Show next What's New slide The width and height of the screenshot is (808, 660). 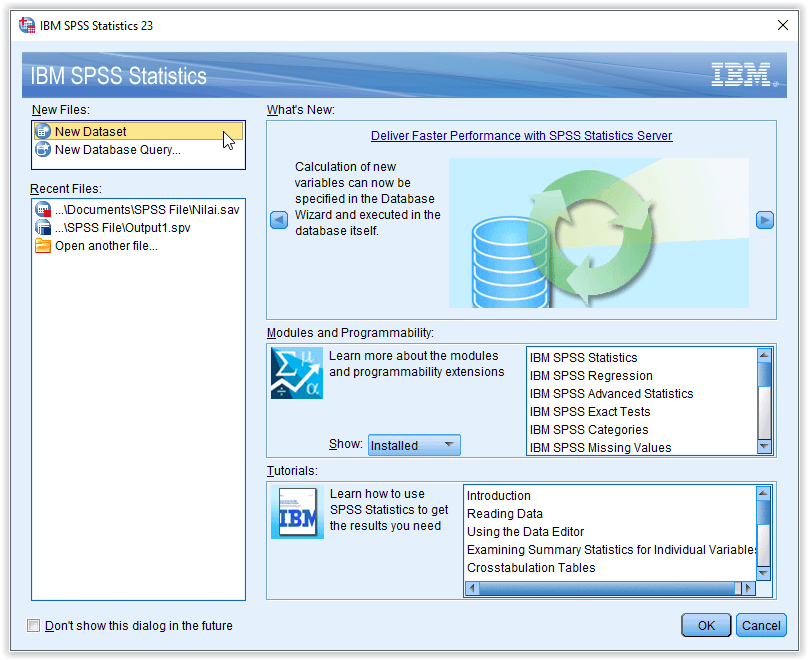click(x=765, y=220)
